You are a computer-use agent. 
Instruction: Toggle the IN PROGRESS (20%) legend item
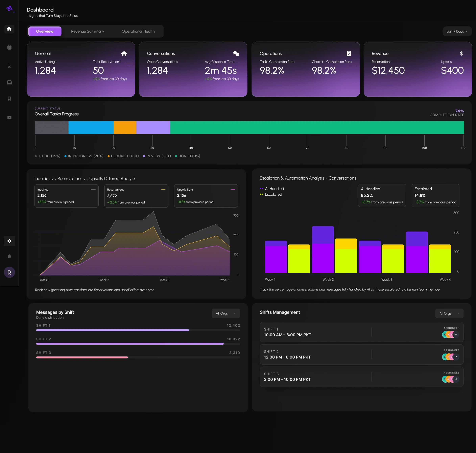84,156
